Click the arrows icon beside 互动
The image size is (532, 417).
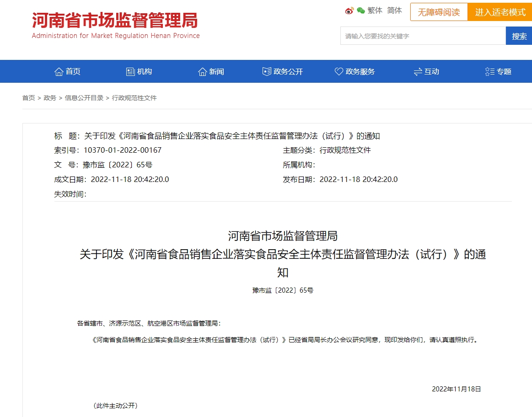pyautogui.click(x=418, y=71)
